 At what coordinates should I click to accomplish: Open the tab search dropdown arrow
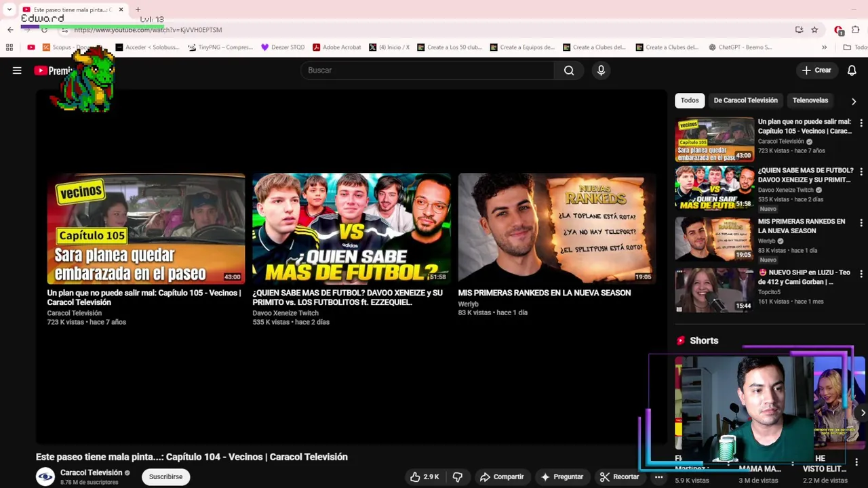[9, 9]
